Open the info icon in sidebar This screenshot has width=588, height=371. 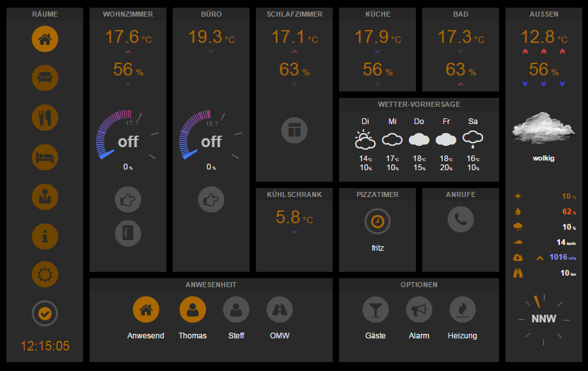click(x=45, y=236)
